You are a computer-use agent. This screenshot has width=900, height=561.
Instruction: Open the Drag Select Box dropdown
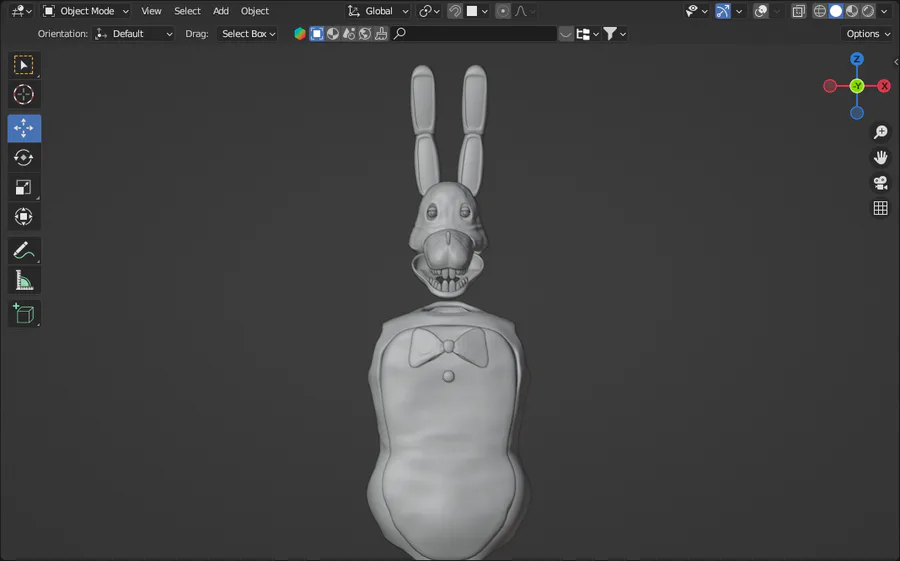[x=248, y=34]
